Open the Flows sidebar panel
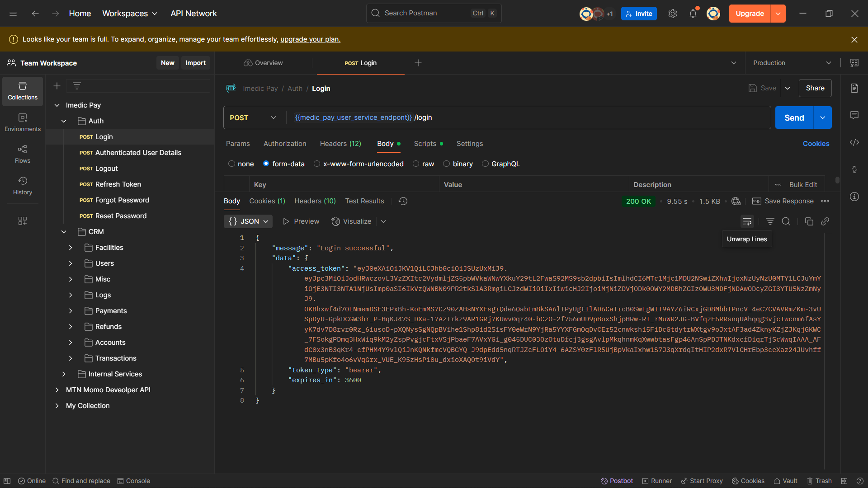 tap(23, 155)
